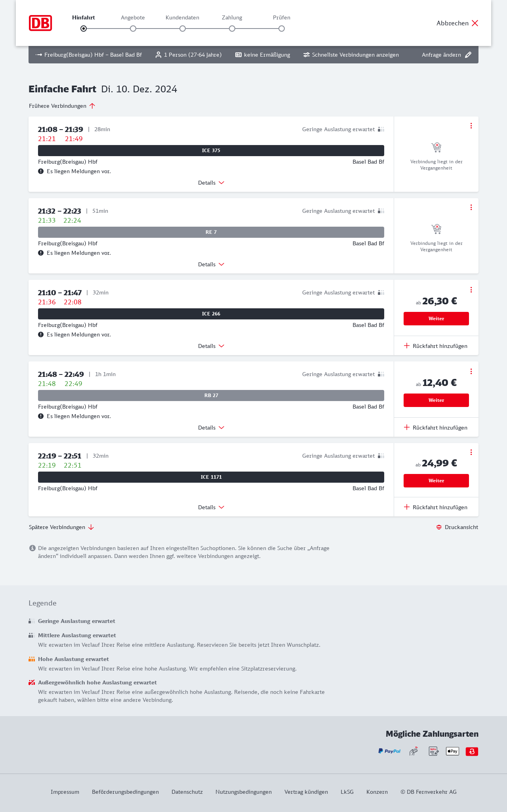Add Rückfahrt to the ICE 1171 connection
This screenshot has height=812, width=507.
436,507
